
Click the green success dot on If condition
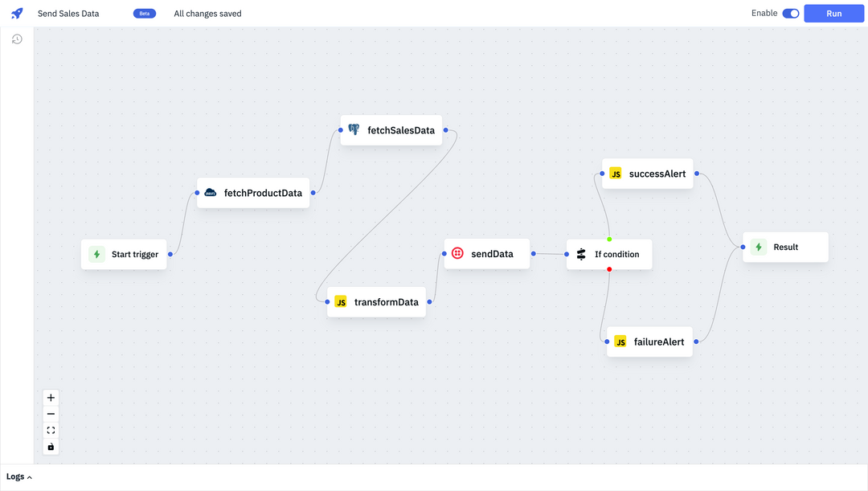(609, 238)
